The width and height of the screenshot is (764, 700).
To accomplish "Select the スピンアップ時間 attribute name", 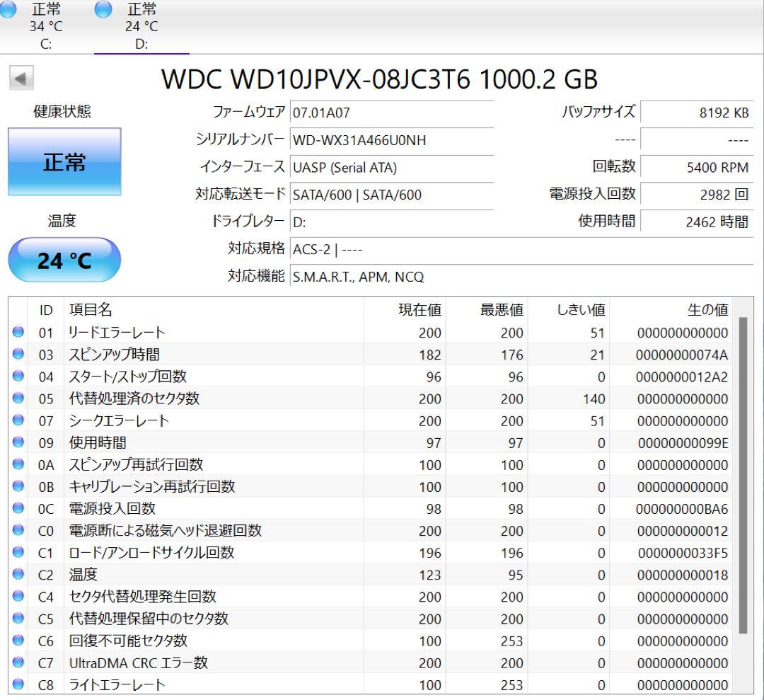I will click(114, 355).
